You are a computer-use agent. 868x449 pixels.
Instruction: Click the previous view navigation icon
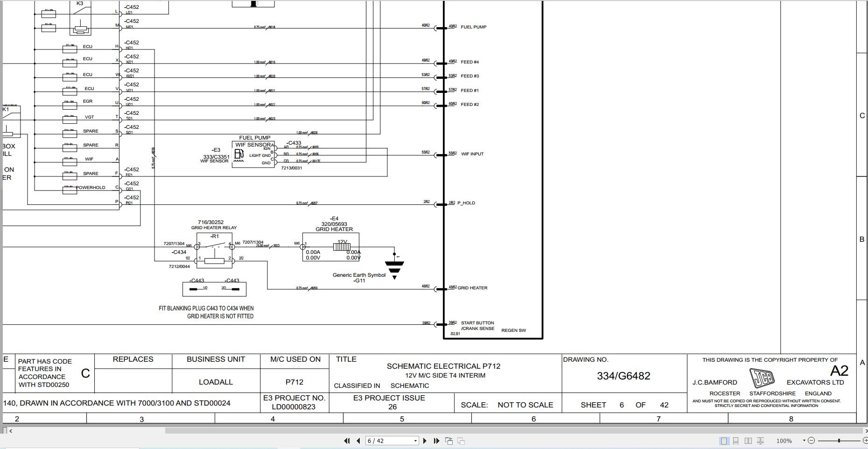pos(449,441)
